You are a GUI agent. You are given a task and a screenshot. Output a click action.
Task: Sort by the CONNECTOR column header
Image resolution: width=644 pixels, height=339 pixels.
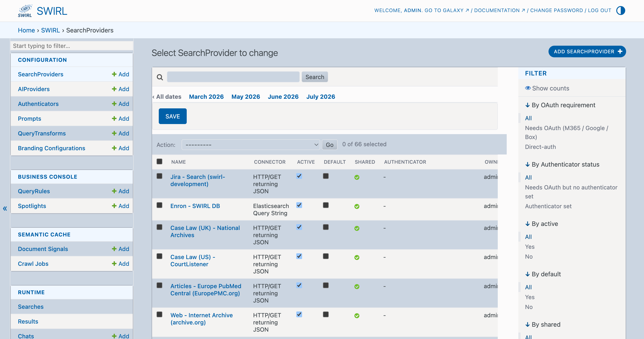[x=270, y=162]
